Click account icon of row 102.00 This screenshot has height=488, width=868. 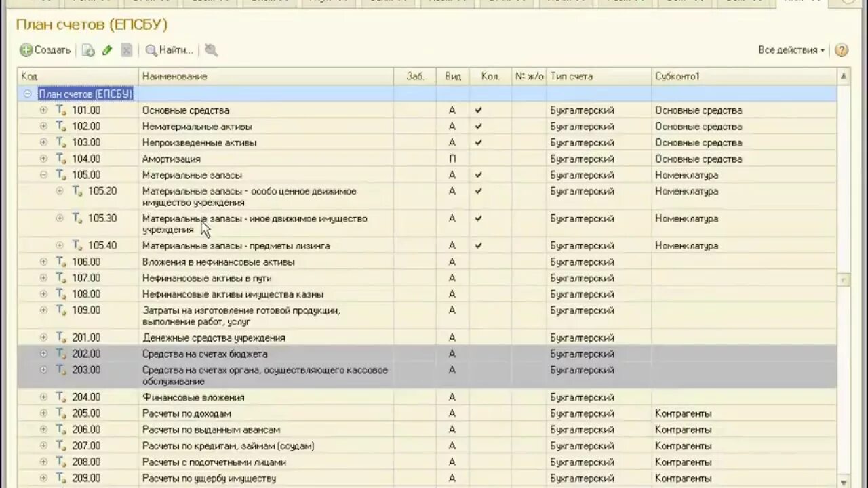pos(61,126)
